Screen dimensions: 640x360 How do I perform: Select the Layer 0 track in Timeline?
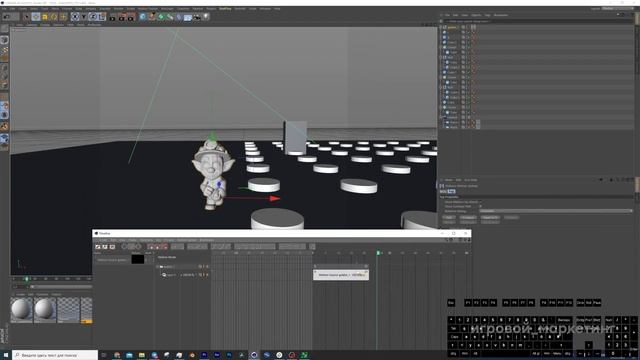coord(171,275)
